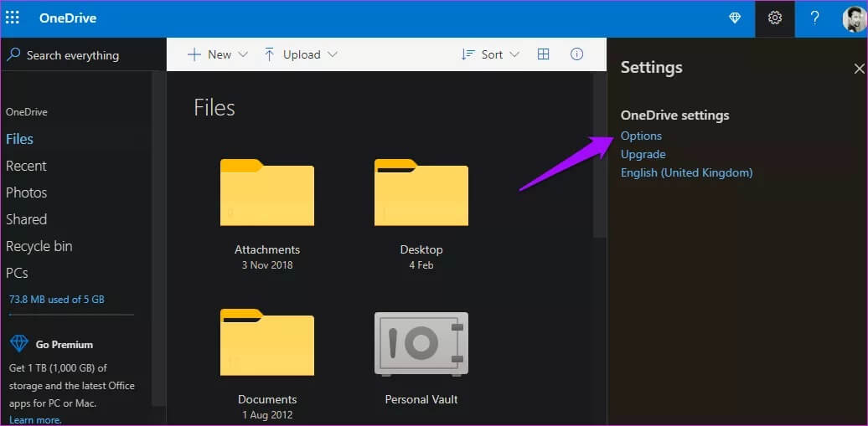
Task: Go to Photos in sidebar
Action: pyautogui.click(x=27, y=192)
